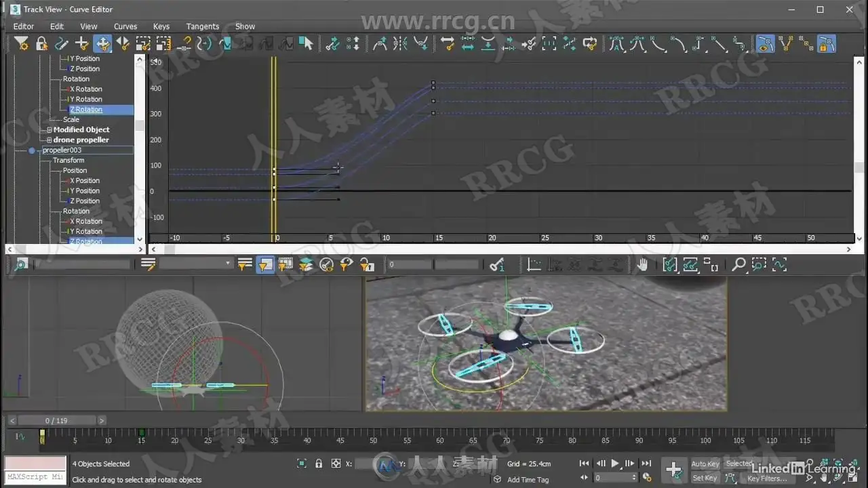Toggle Lock Selection padlock in toolbar
The width and height of the screenshot is (868, 488).
(41, 44)
